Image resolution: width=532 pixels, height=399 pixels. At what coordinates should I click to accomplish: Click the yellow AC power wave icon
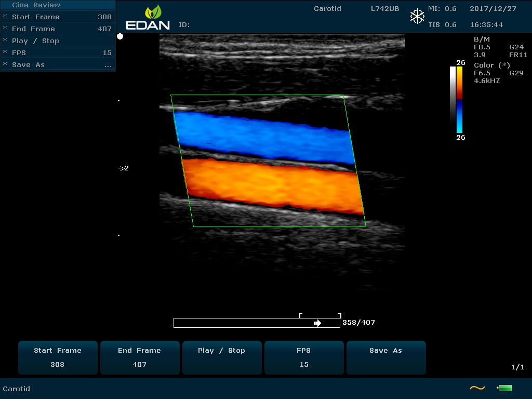(x=477, y=388)
